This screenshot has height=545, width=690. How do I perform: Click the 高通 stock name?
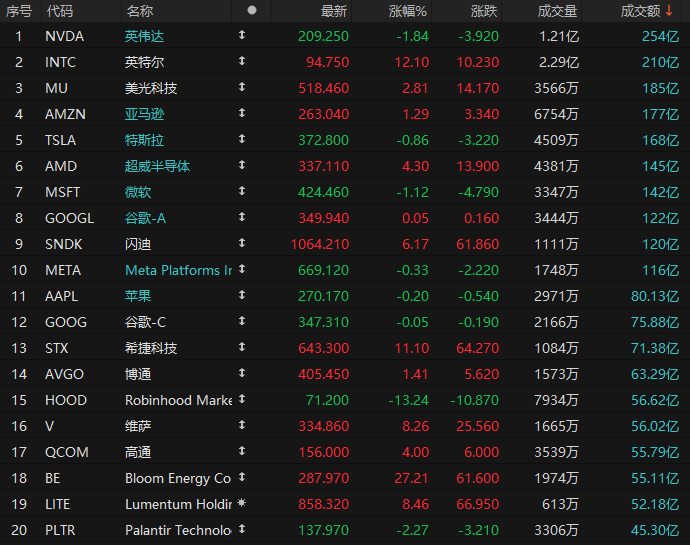(x=138, y=452)
